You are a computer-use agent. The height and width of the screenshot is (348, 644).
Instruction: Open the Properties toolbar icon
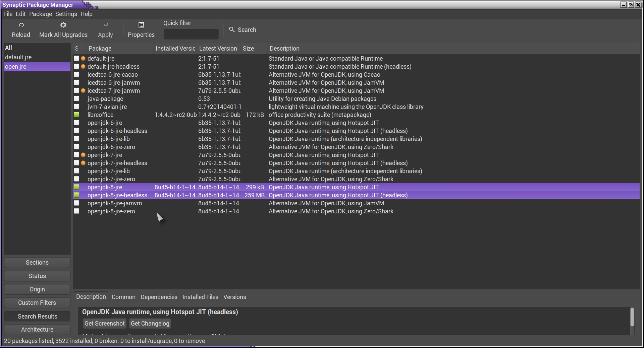(141, 25)
